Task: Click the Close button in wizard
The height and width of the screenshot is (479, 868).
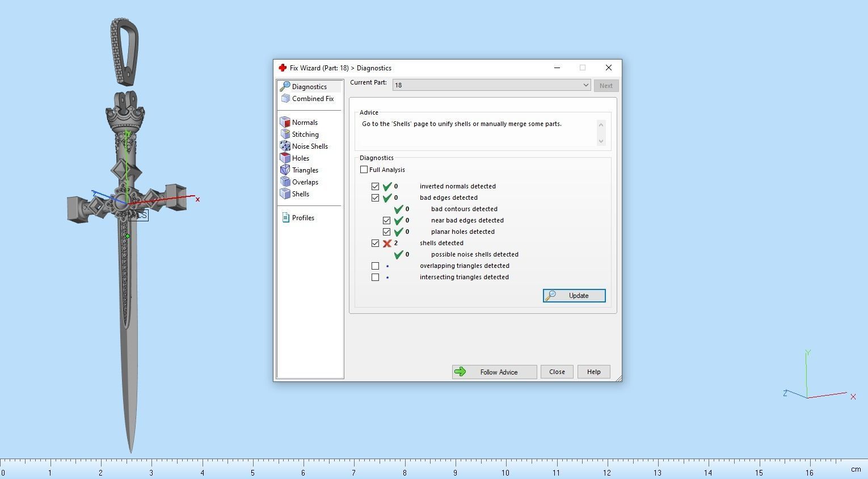Action: tap(557, 372)
